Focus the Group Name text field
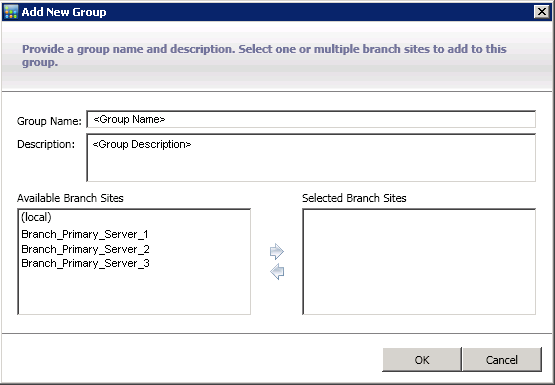The width and height of the screenshot is (555, 385). click(x=311, y=119)
